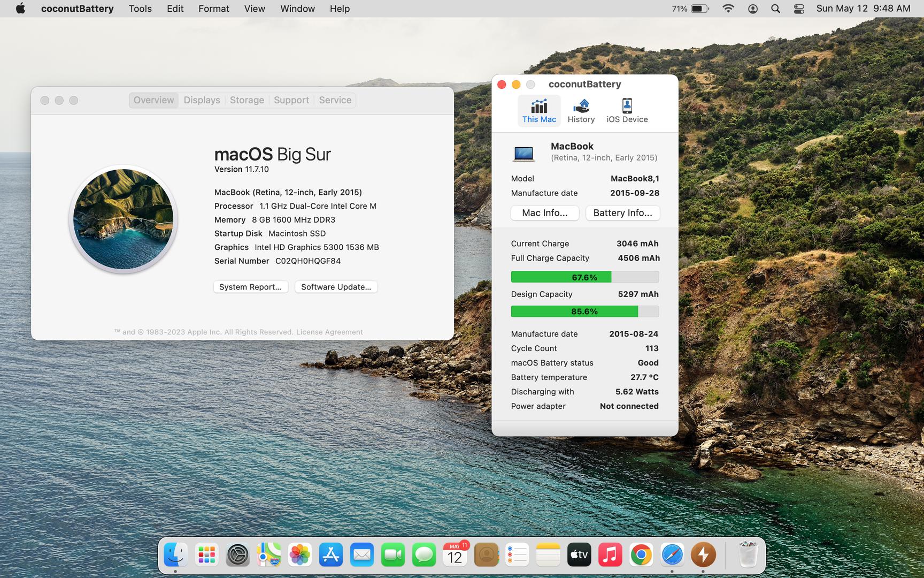Viewport: 924px width, 578px height.
Task: Open the License Agreement link
Action: (329, 332)
